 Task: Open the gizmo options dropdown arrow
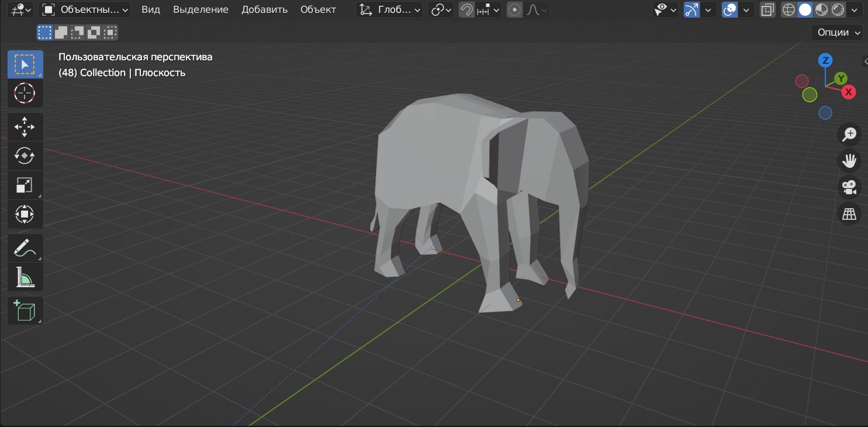[708, 9]
